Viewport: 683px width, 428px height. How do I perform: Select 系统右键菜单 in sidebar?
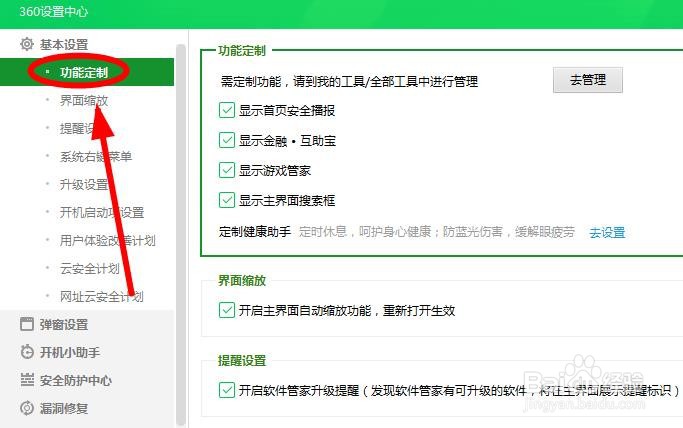pos(95,156)
